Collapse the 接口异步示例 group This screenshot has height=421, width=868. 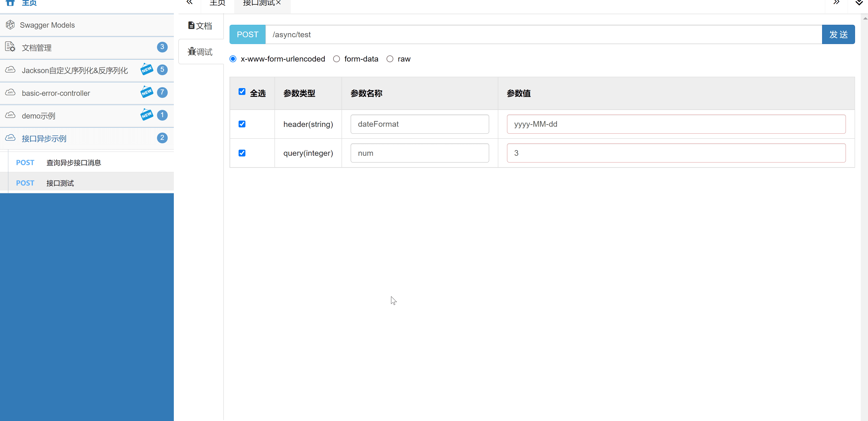tap(87, 139)
